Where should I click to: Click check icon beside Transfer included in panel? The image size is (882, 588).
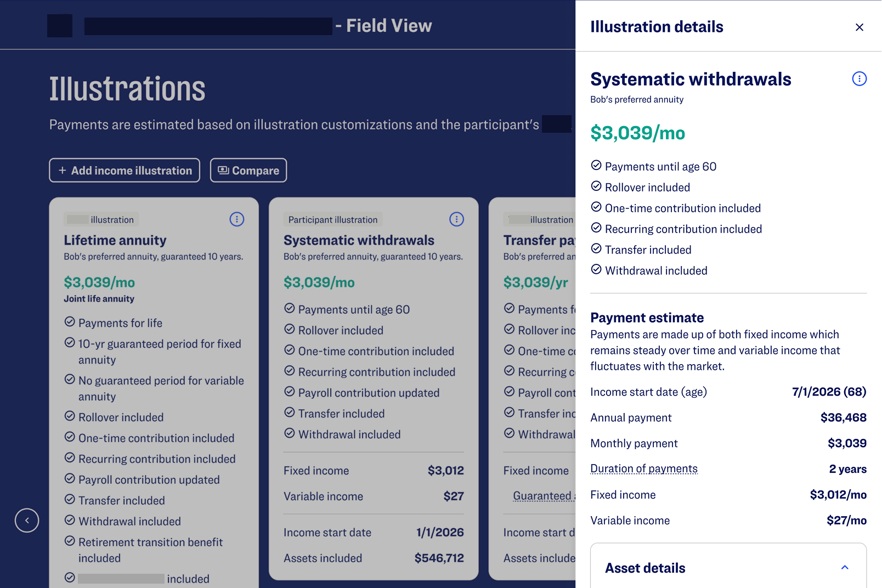click(596, 248)
